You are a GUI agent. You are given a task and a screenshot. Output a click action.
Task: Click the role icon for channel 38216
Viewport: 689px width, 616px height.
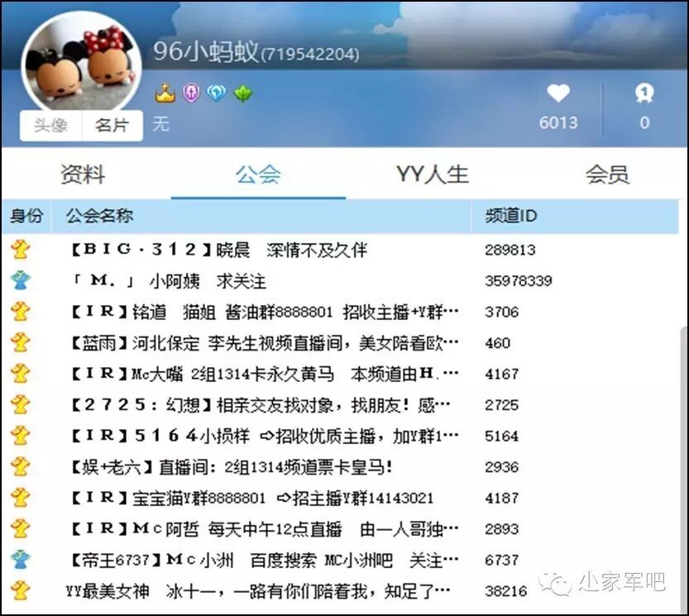click(x=20, y=591)
